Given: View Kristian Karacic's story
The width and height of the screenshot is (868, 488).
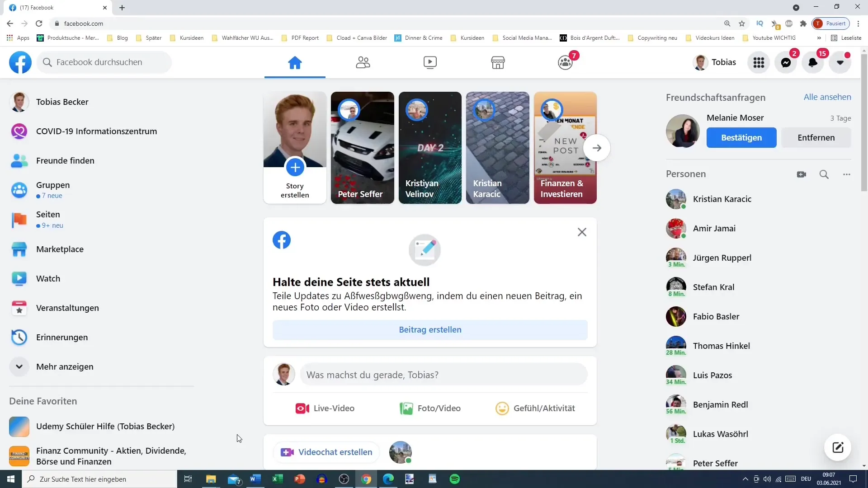Looking at the screenshot, I should click(498, 148).
